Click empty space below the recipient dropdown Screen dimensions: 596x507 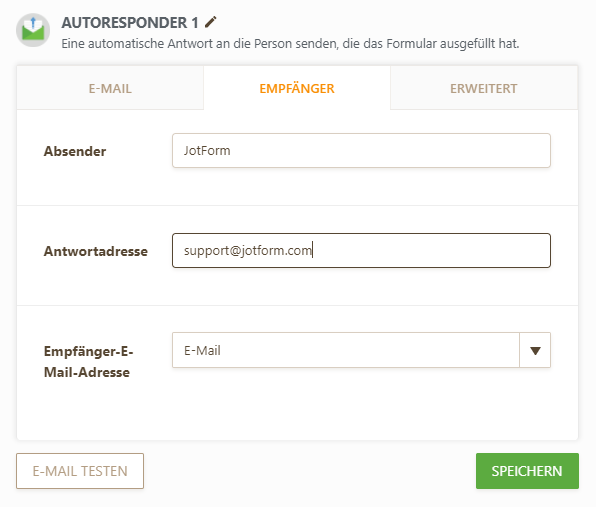(361, 405)
